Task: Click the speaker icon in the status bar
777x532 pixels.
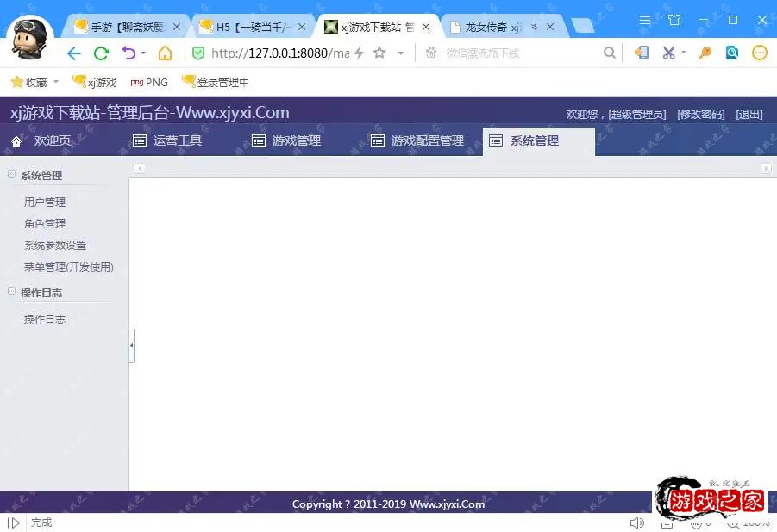Action: pos(637,522)
